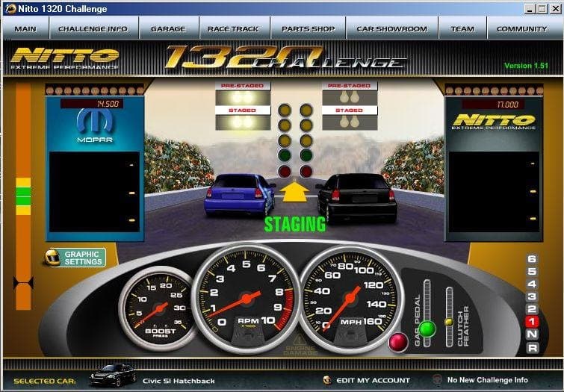Viewport: 564px width, 392px height.
Task: Click the Nitto Extreme Performance header logo
Action: (x=65, y=58)
